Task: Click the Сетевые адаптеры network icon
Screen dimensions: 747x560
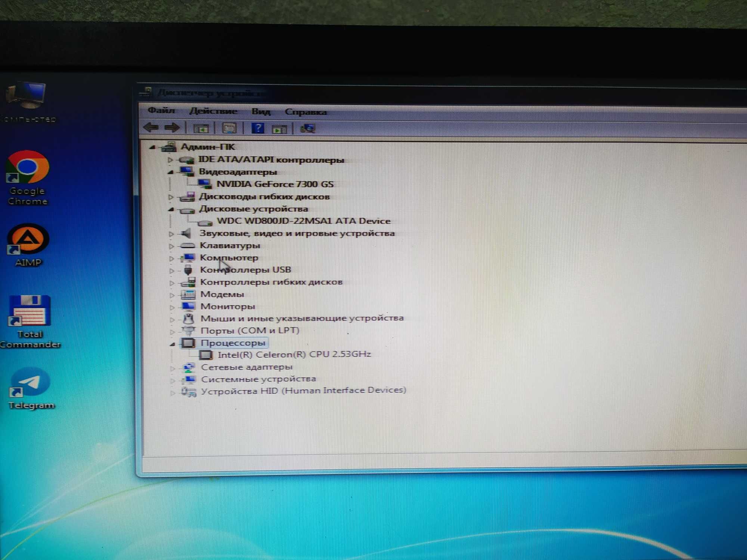Action: click(189, 367)
